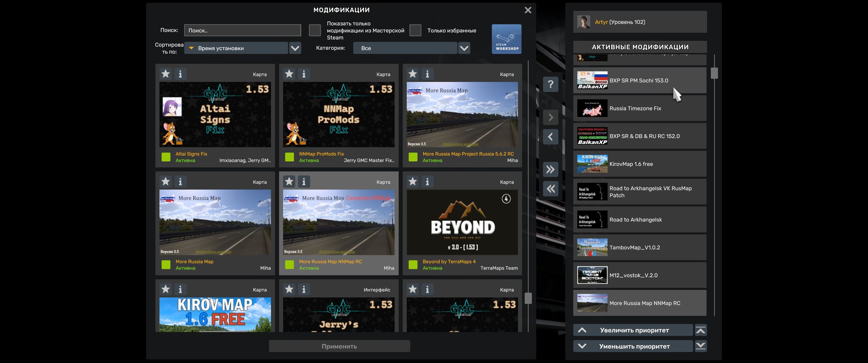Favorite the Altai Signs Fix mod star
The image size is (868, 363).
point(166,74)
